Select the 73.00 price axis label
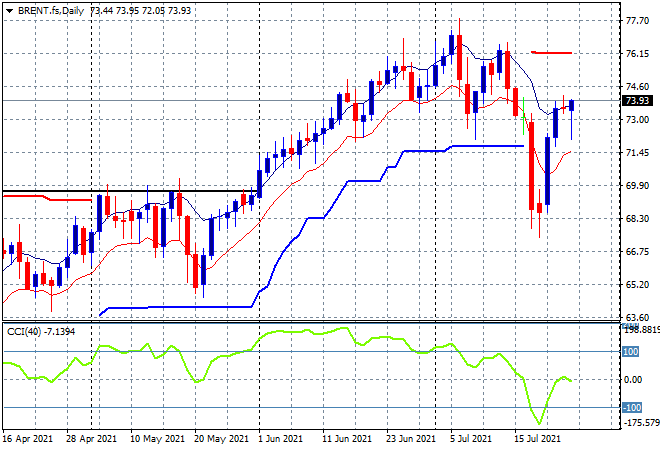 (x=637, y=120)
